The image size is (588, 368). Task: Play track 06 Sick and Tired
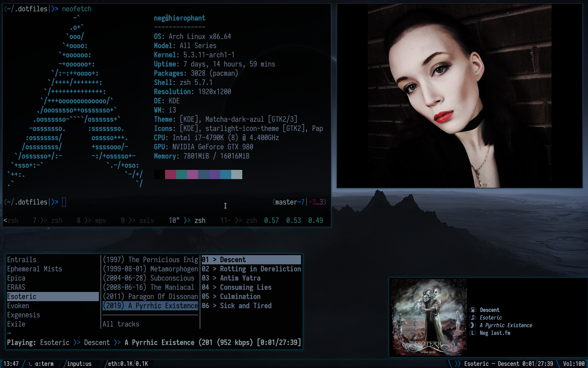click(x=236, y=306)
